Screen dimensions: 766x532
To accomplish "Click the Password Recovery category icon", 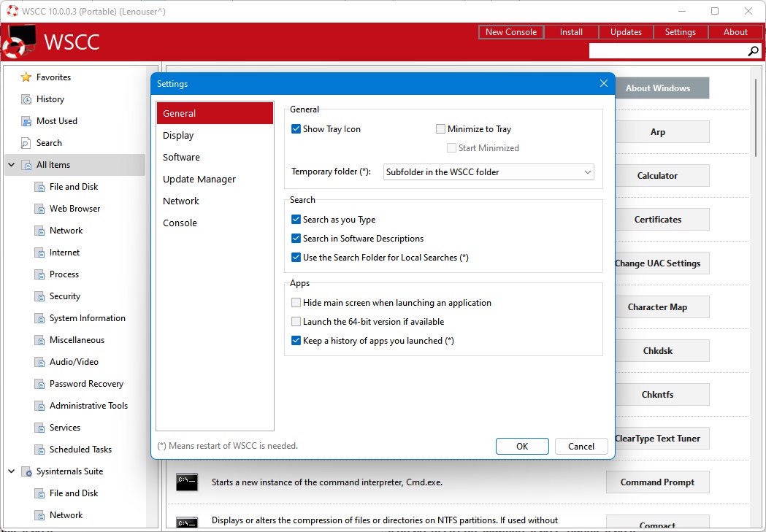I will pos(39,384).
